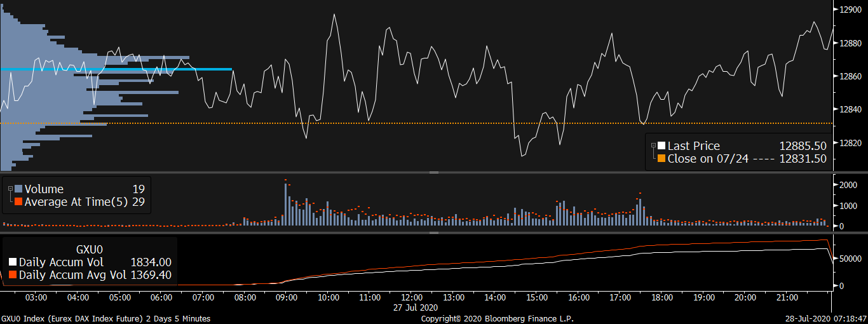Select the 'Last Price' legend label
This screenshot has height=324, width=868.
point(694,146)
